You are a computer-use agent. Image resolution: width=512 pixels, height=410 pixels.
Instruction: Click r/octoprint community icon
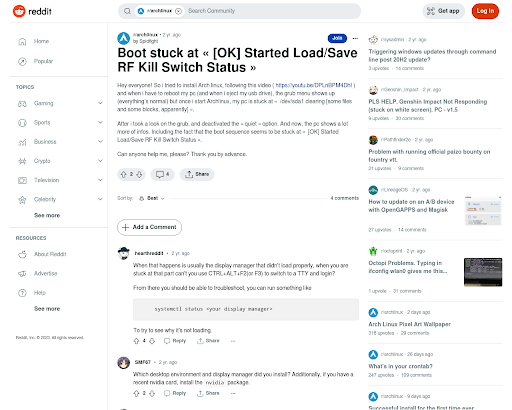click(x=373, y=251)
